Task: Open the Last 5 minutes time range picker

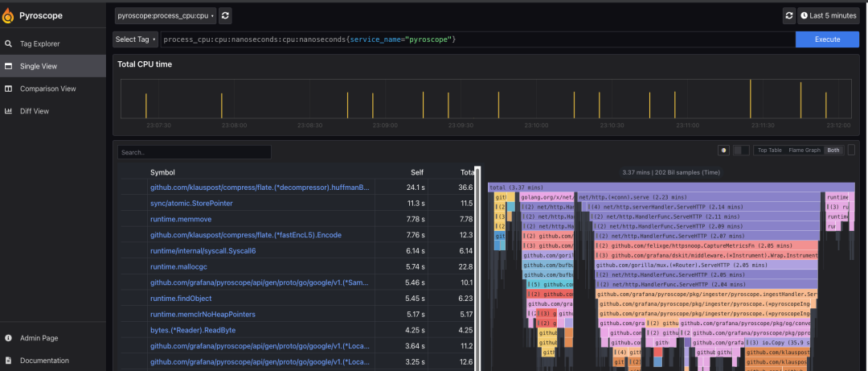Action: click(828, 15)
